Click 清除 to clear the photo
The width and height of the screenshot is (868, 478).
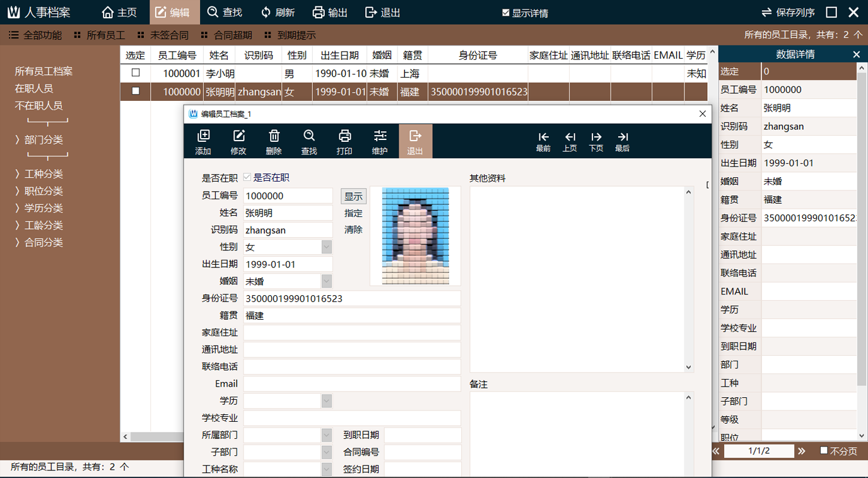click(x=353, y=230)
